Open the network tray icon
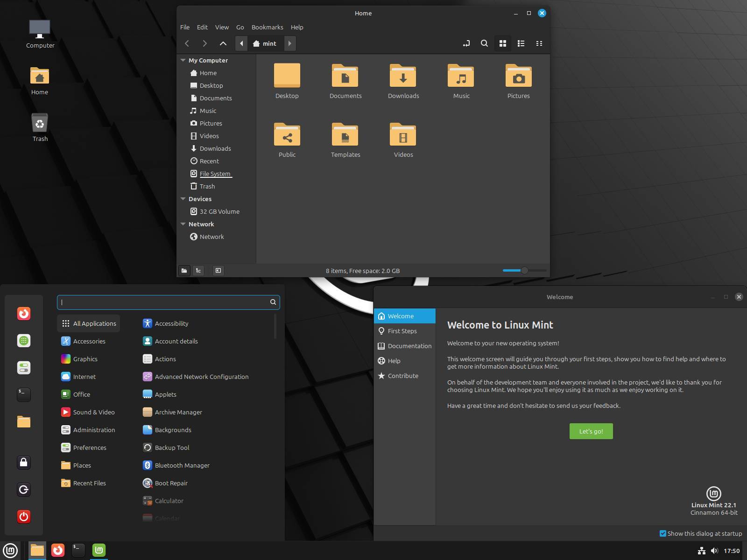 click(x=701, y=551)
